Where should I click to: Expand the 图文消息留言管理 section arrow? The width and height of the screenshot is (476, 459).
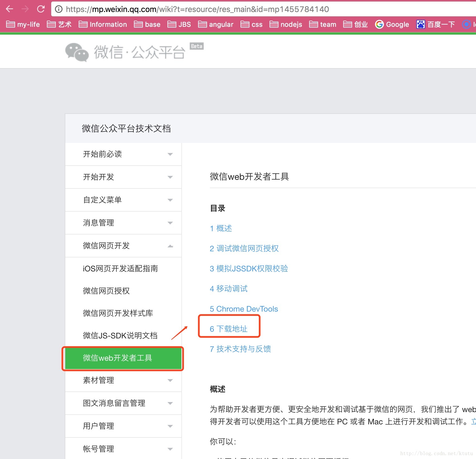coord(170,403)
